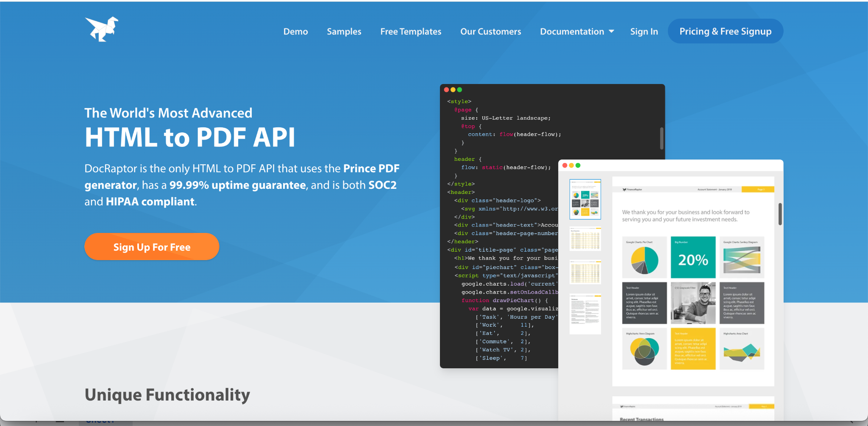
Task: Click the 'Prince PDF generator' bold text
Action: tap(242, 177)
